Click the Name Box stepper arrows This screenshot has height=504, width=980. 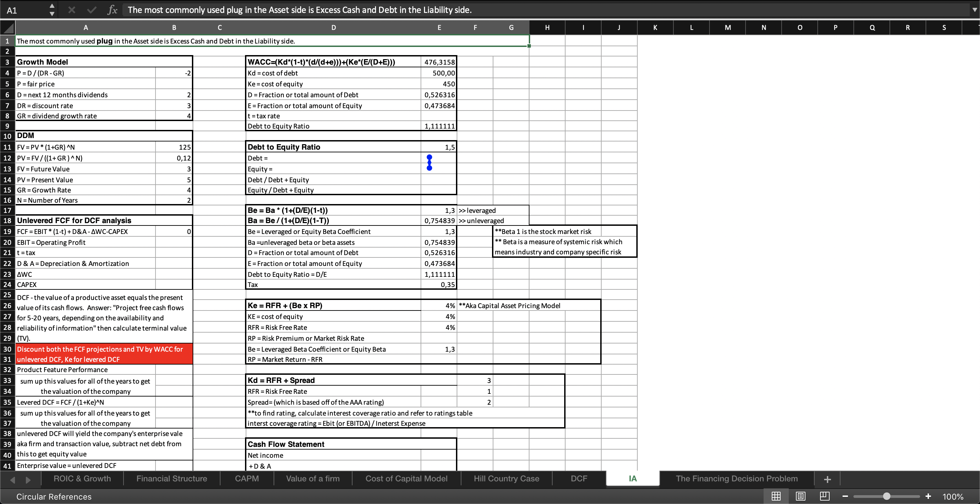[x=52, y=10]
